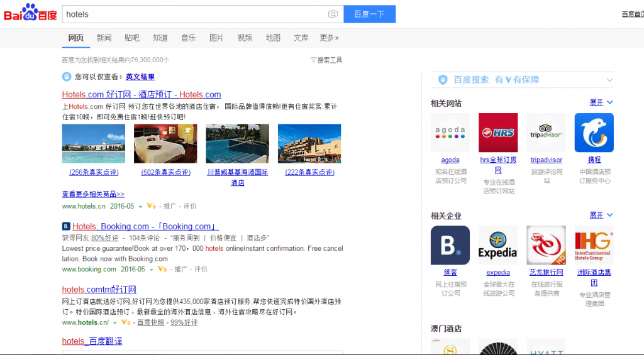644x355 pixels.
Task: Switch to the 知道 tab
Action: 160,38
